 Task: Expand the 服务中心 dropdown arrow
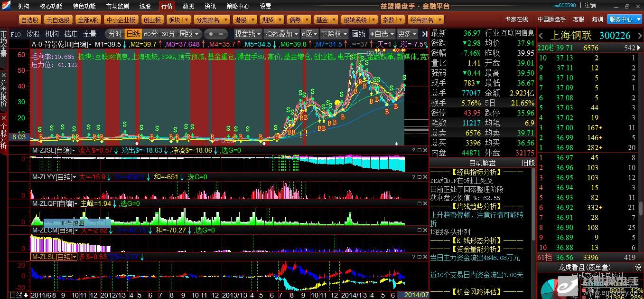(x=638, y=19)
